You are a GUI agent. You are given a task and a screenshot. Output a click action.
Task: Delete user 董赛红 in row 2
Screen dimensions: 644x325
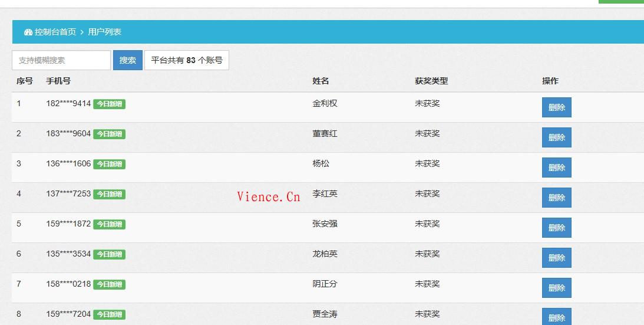(556, 137)
